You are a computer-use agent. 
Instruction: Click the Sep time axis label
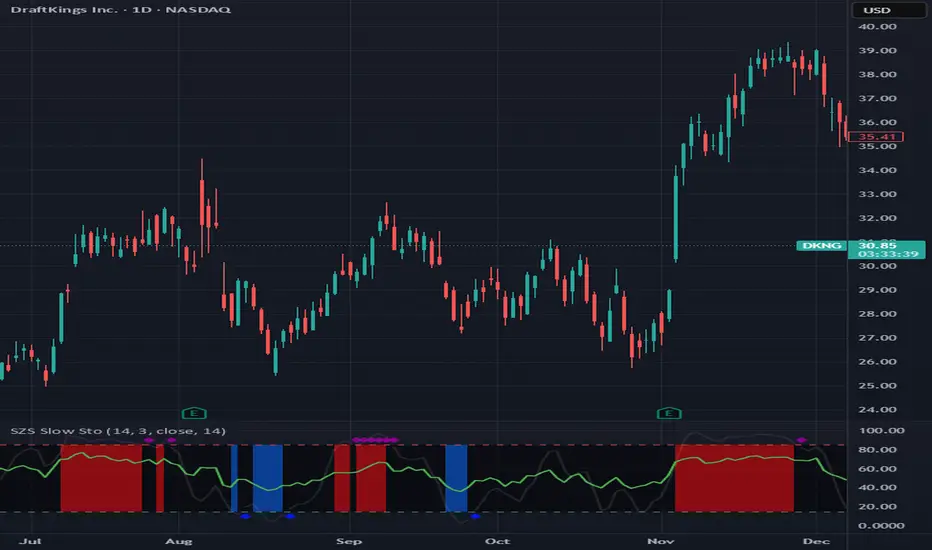[349, 541]
